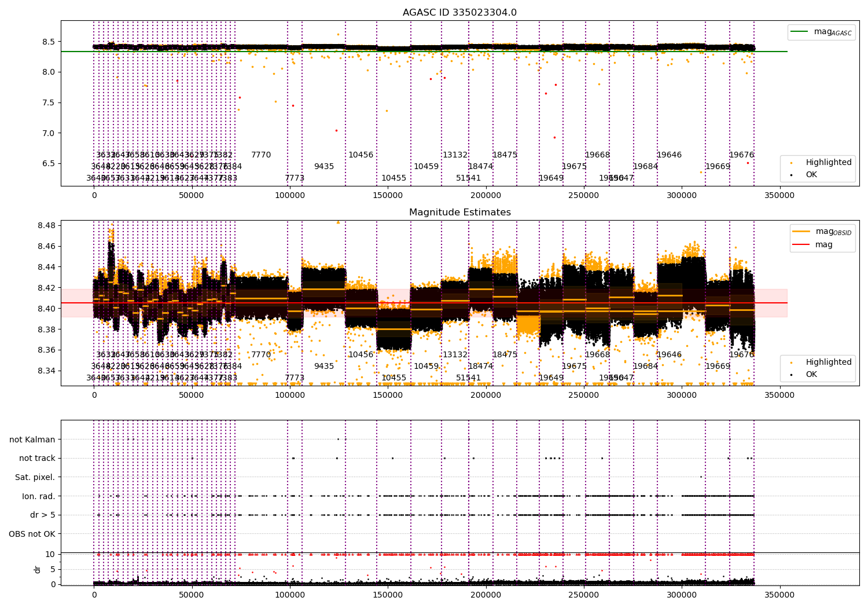Click OBSID label 19684 in the Magnitude Estimates plot
The height and width of the screenshot is (608, 868).
click(646, 367)
